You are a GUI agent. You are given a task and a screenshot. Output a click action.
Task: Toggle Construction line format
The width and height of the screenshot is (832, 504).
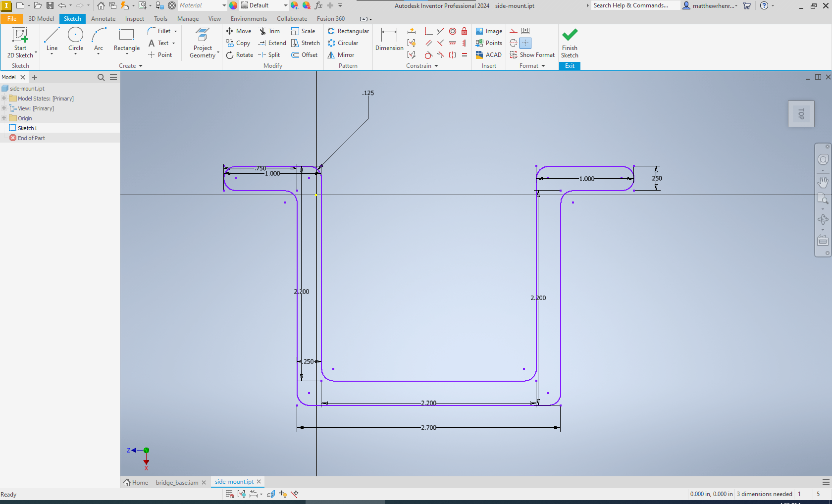point(514,31)
